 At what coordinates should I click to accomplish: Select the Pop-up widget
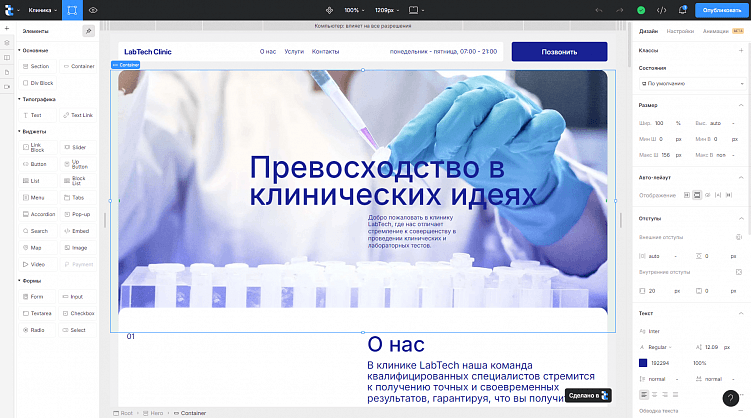click(x=79, y=214)
